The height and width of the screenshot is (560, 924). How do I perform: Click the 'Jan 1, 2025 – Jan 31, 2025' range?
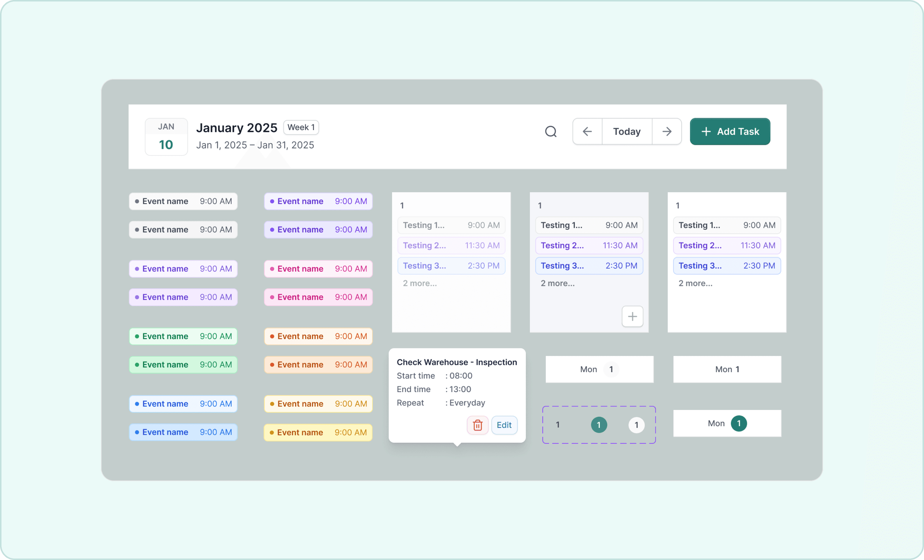pyautogui.click(x=255, y=145)
